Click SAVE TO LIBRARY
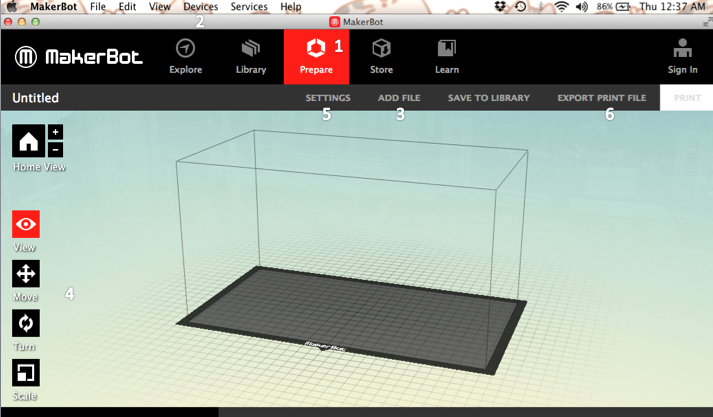 point(489,98)
